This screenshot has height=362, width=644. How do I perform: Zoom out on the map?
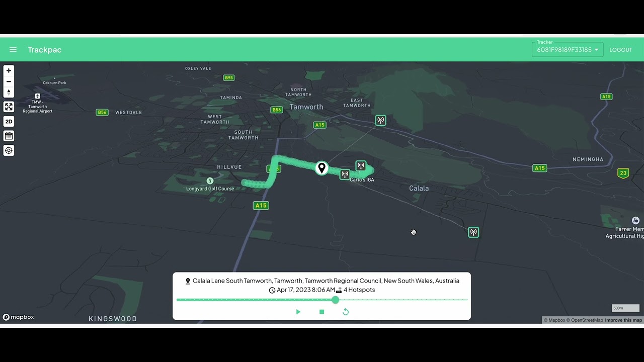9,81
